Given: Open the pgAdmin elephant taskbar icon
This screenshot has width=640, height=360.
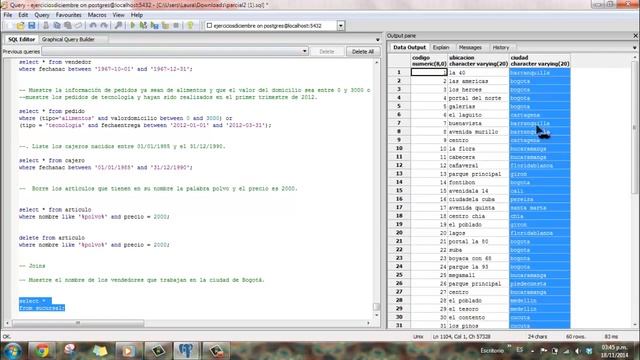Looking at the screenshot, I should [x=186, y=351].
